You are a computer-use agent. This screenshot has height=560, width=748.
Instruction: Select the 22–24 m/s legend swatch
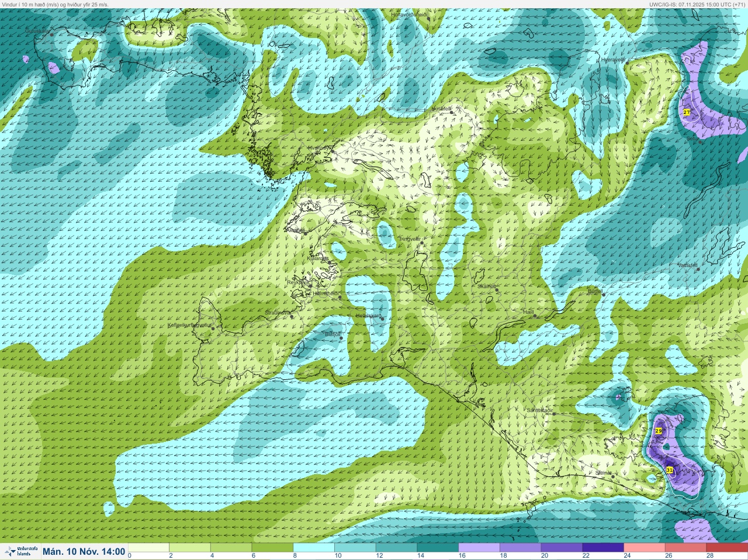point(603,548)
